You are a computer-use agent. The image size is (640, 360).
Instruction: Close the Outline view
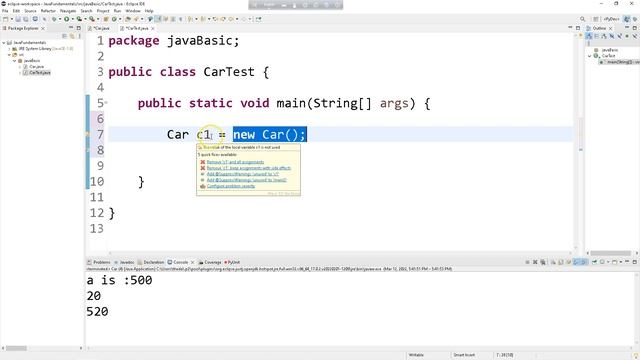611,28
